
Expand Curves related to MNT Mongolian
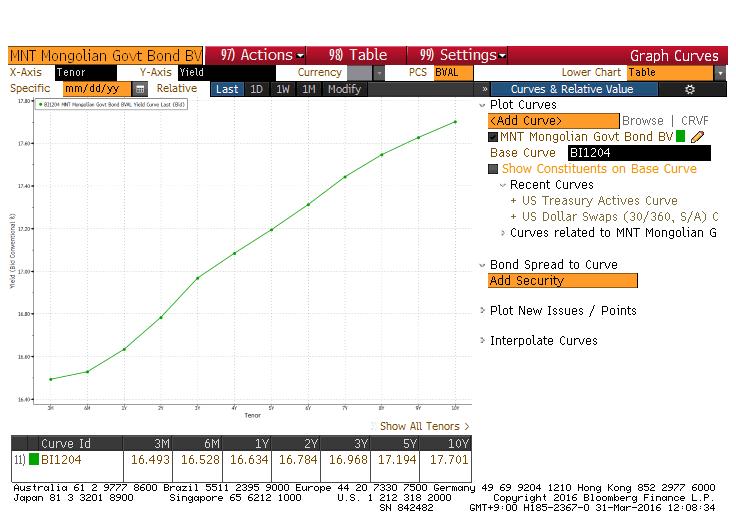point(503,233)
